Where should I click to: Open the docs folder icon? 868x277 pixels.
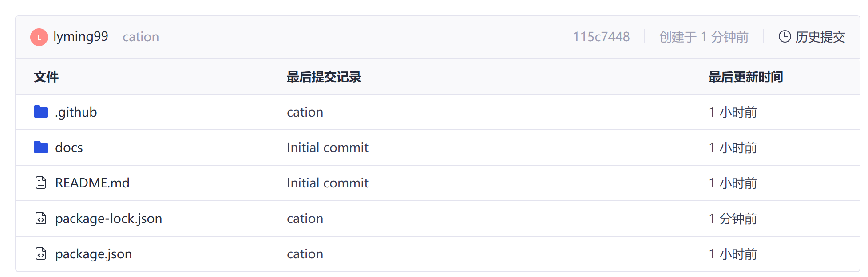(41, 148)
